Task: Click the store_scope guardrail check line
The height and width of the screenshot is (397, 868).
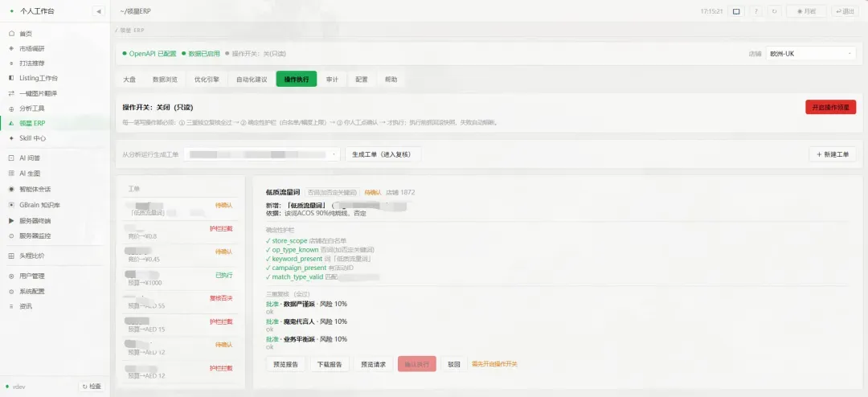Action: tap(306, 241)
